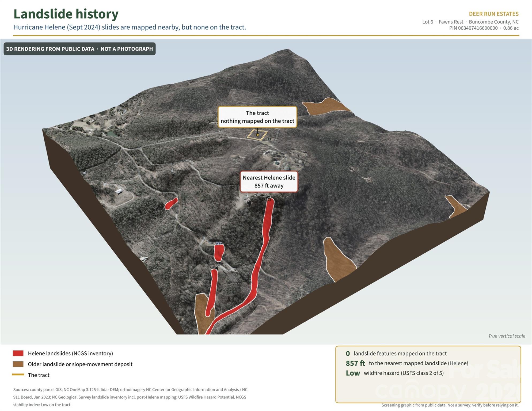Click the 'DEER RUN ESTATES' heading
The height and width of the screenshot is (411, 532).
click(494, 14)
